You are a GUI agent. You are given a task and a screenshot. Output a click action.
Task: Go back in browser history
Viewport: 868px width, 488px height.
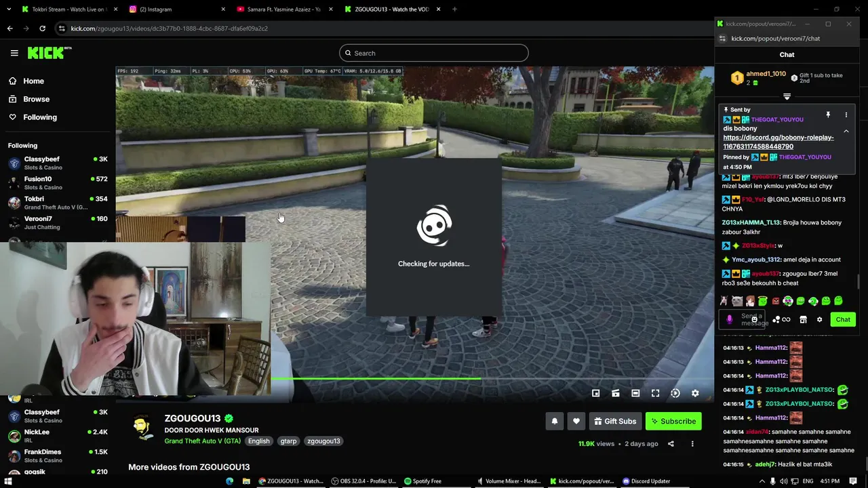pos(9,28)
